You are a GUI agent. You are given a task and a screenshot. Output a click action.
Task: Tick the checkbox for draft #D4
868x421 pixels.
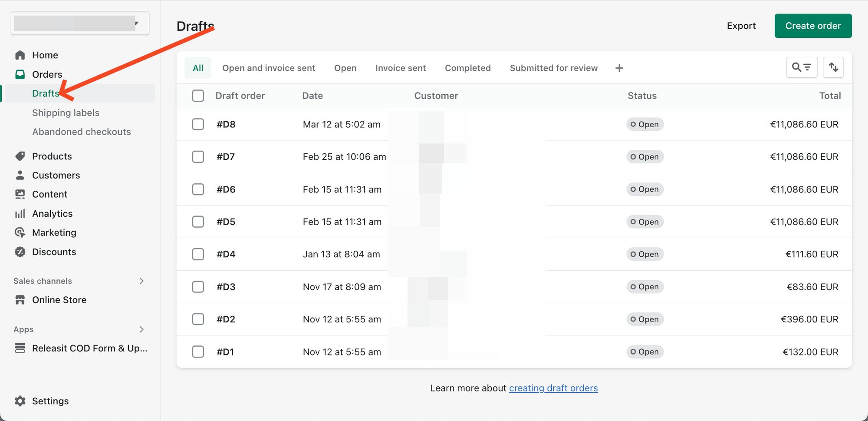click(x=198, y=254)
